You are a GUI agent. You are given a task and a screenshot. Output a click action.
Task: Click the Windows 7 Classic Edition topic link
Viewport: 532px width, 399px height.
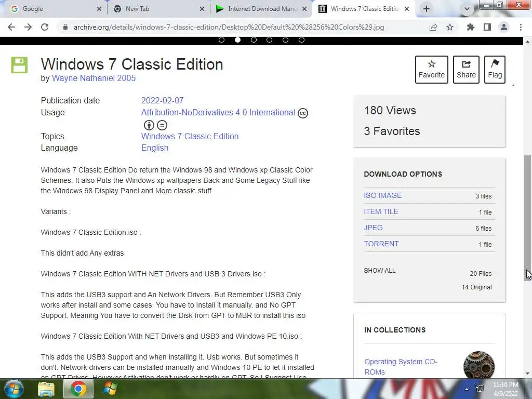[190, 136]
